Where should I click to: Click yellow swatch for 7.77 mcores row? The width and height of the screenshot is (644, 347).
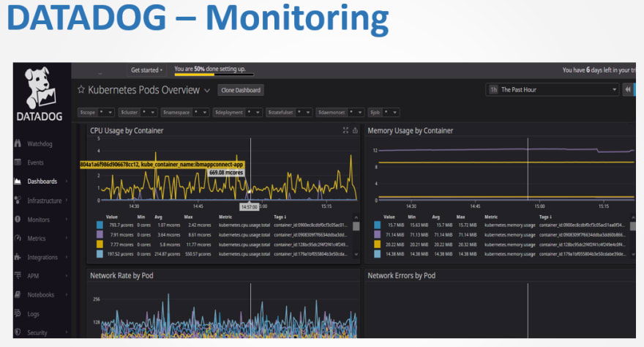click(100, 245)
